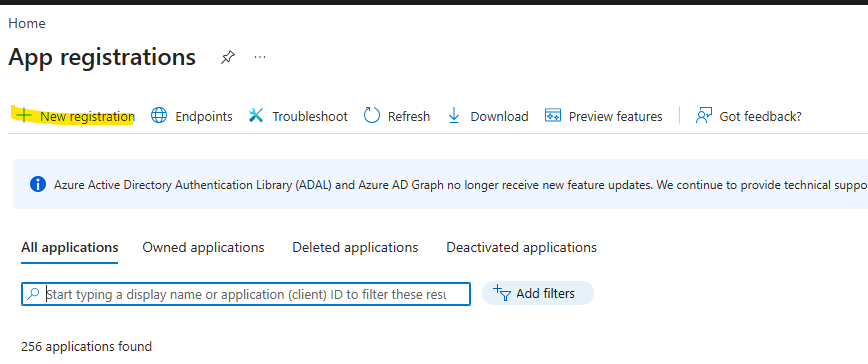This screenshot has width=868, height=364.
Task: Click the Troubleshoot wrench icon
Action: click(256, 116)
